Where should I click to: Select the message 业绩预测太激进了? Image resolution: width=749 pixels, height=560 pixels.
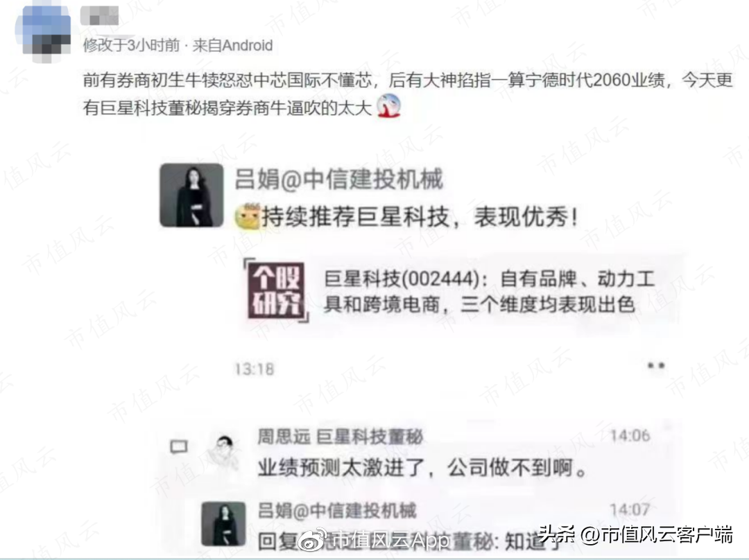[423, 468]
